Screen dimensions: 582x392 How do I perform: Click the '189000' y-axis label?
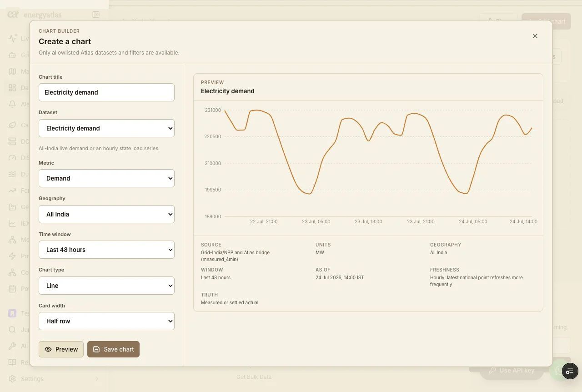pyautogui.click(x=213, y=216)
